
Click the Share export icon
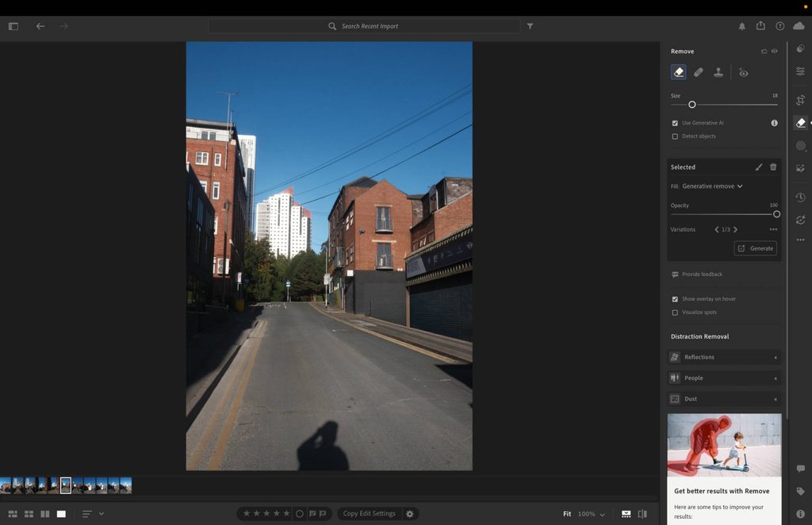[x=760, y=25]
